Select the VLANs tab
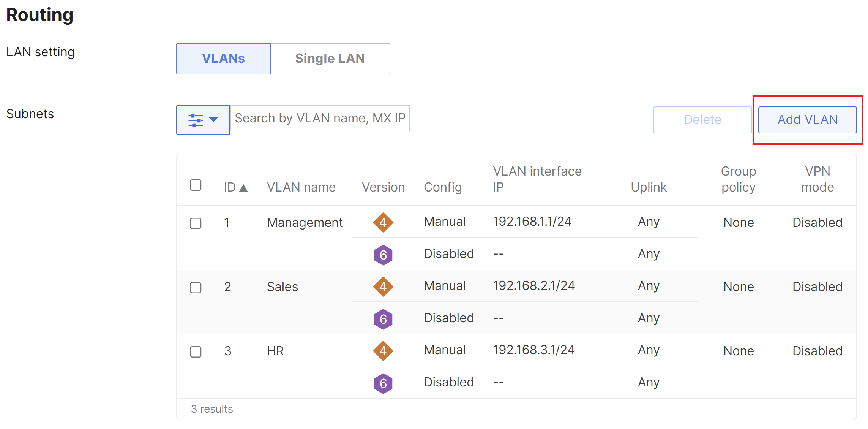 [223, 58]
